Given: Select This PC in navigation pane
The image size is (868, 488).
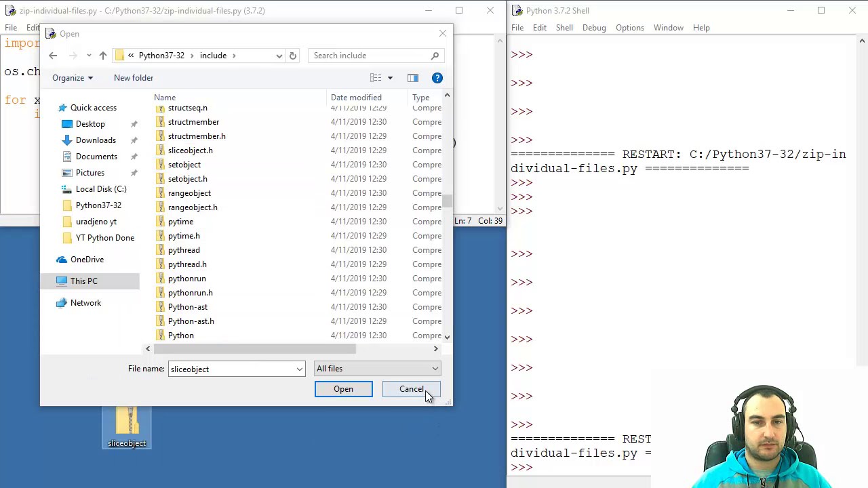Looking at the screenshot, I should pyautogui.click(x=83, y=281).
